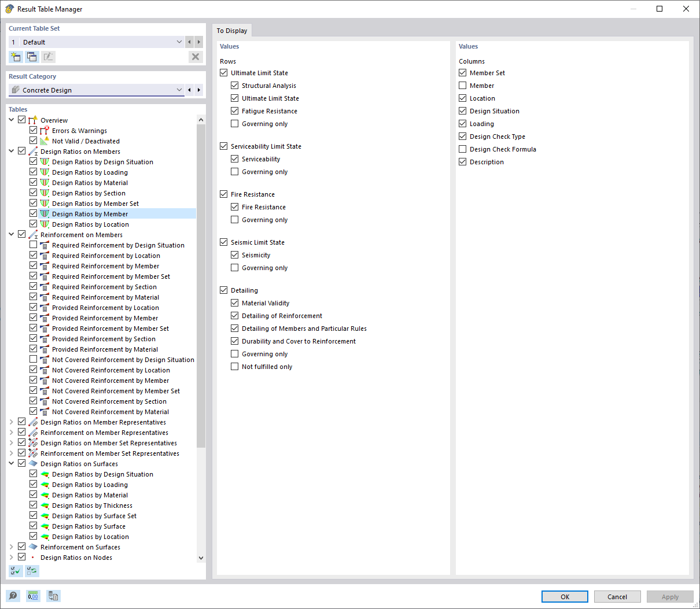
Task: Enable Not fulfilled only checkbox
Action: pyautogui.click(x=235, y=367)
